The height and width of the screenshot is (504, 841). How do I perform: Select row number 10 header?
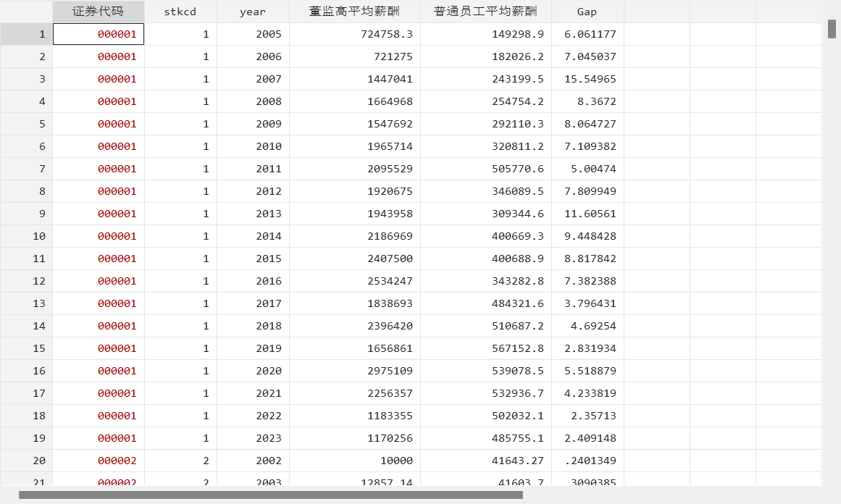26,236
